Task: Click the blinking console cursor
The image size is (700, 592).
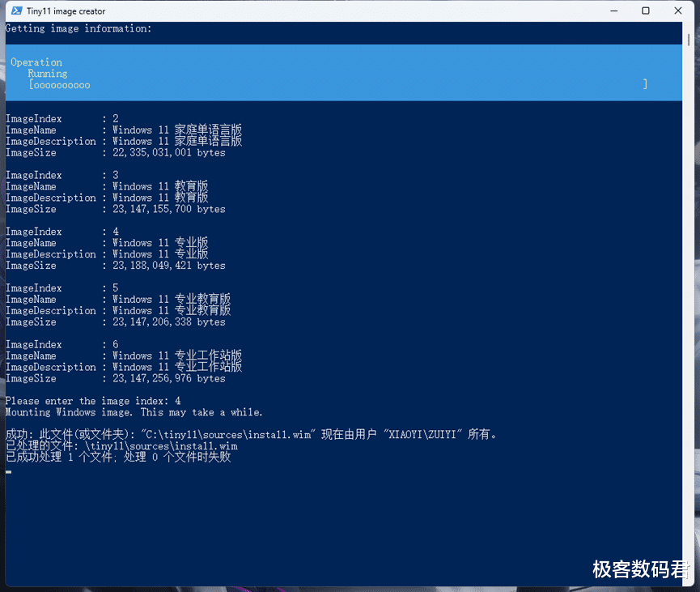Action: pos(8,472)
